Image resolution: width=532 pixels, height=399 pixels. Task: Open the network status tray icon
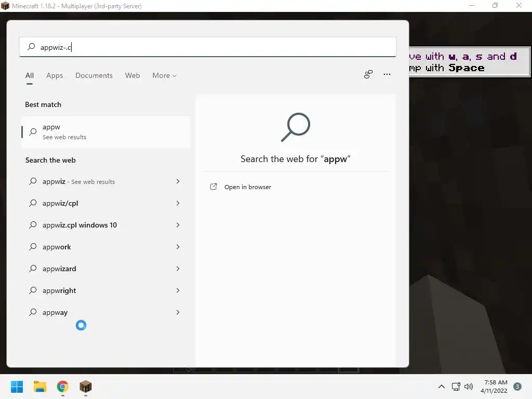pyautogui.click(x=456, y=387)
